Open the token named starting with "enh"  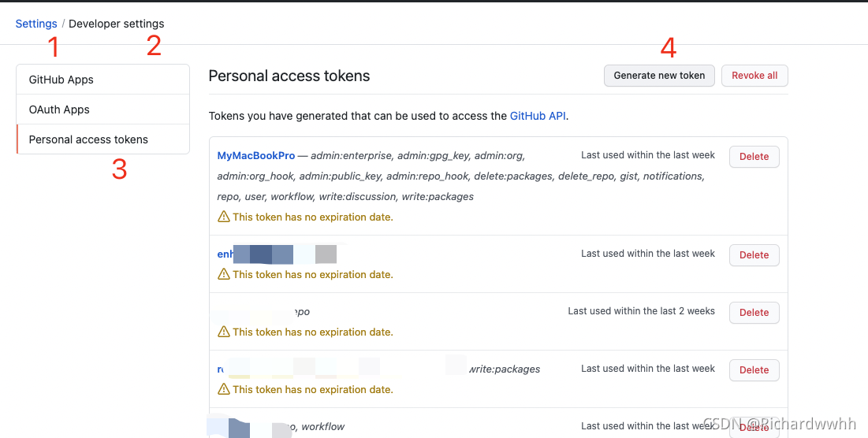point(225,254)
